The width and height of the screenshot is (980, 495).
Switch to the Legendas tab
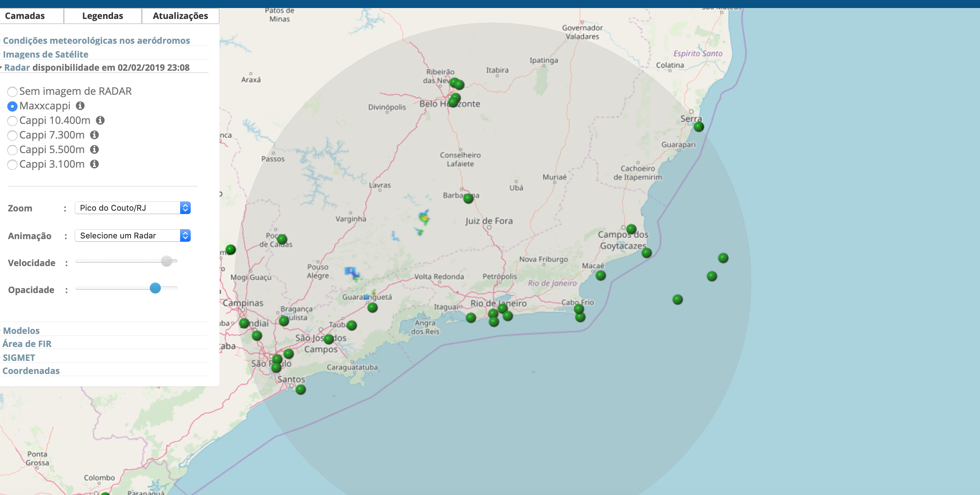(103, 16)
